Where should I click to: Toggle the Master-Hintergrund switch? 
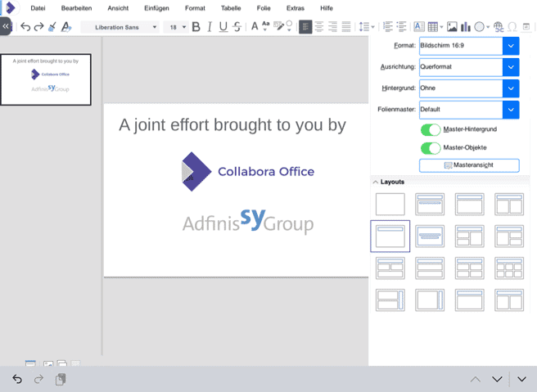tap(431, 130)
